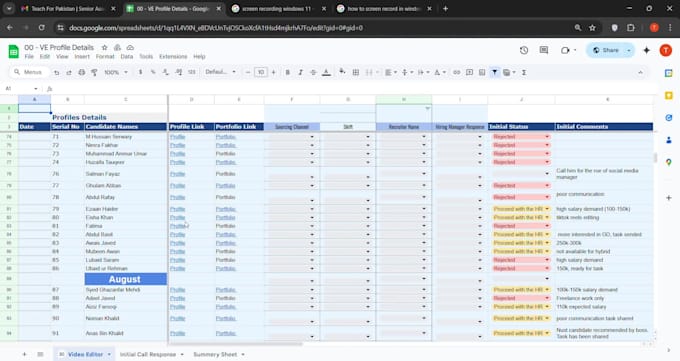Click the functions sigma icon
680x361 pixels.
[524, 72]
